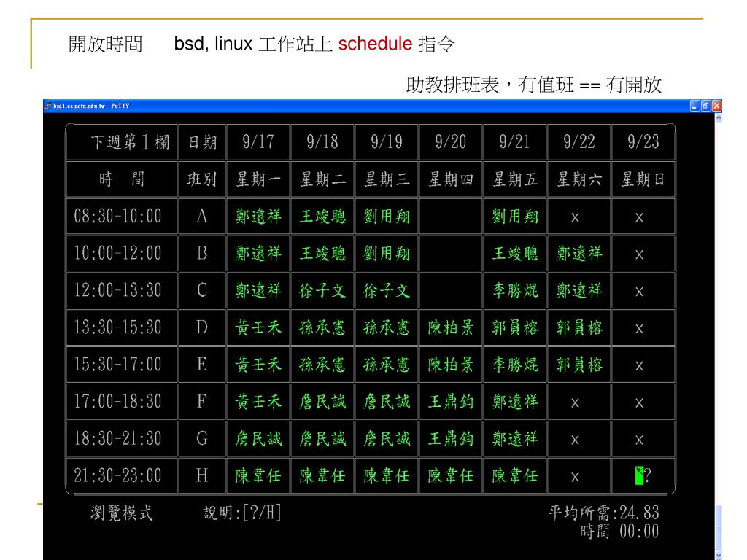This screenshot has width=747, height=560.
Task: Click 王竣聰 in shift A on 9/18
Action: click(322, 216)
